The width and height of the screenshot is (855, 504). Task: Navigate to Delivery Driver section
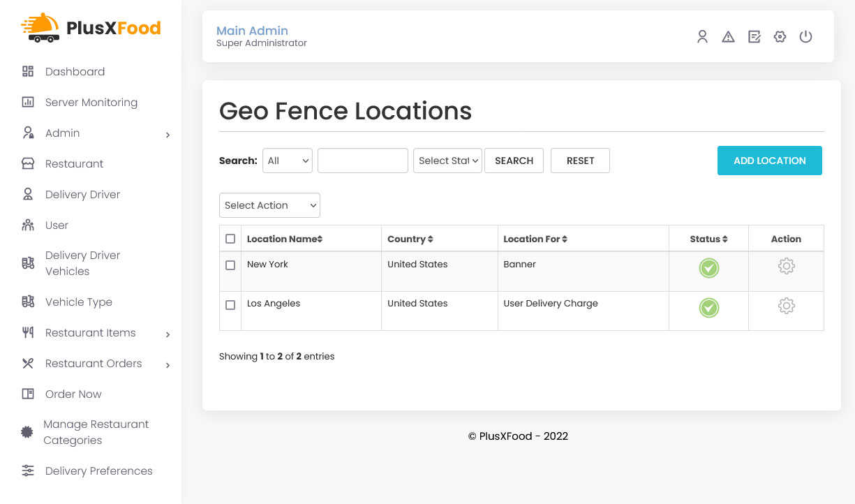(82, 194)
